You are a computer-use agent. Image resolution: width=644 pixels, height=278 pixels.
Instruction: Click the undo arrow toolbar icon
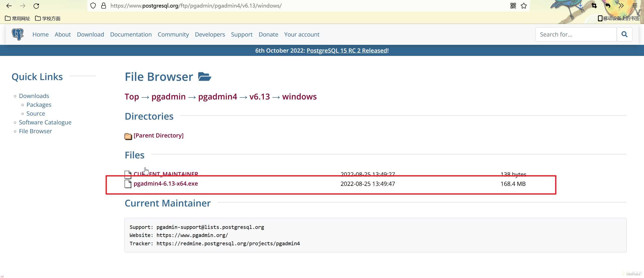click(x=608, y=6)
